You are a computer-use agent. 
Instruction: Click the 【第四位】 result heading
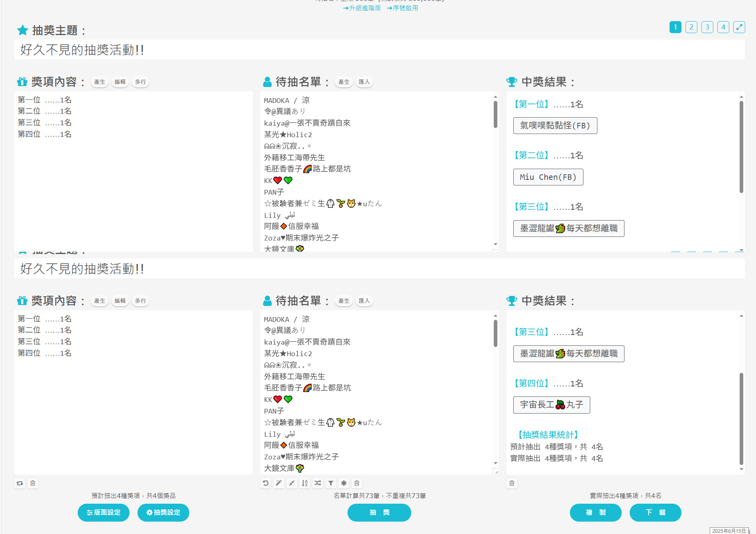[x=531, y=383]
